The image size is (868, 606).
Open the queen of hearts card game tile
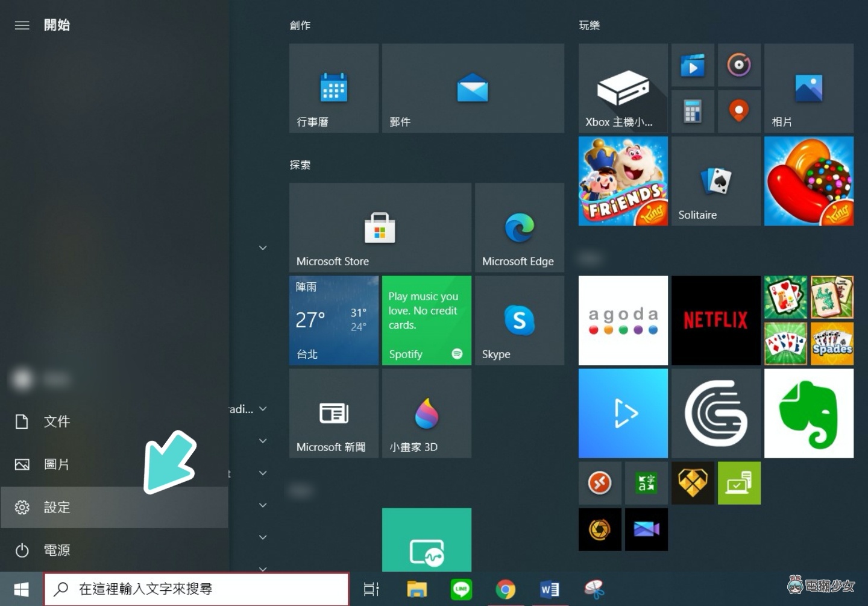(x=785, y=297)
